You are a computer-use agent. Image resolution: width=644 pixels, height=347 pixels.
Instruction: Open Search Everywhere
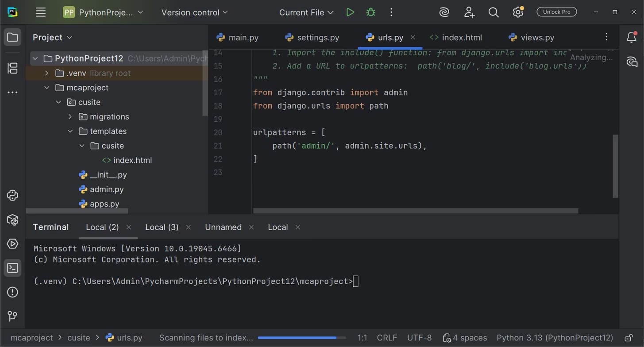coord(494,12)
